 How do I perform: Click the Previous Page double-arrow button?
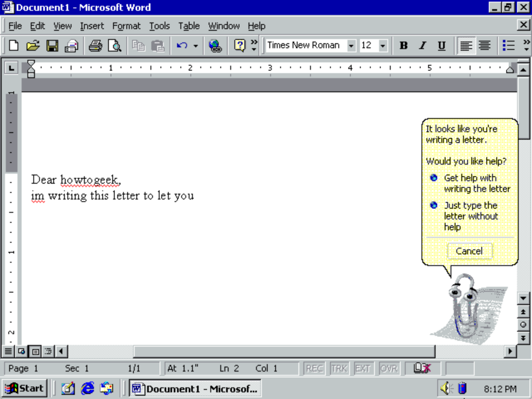click(523, 311)
